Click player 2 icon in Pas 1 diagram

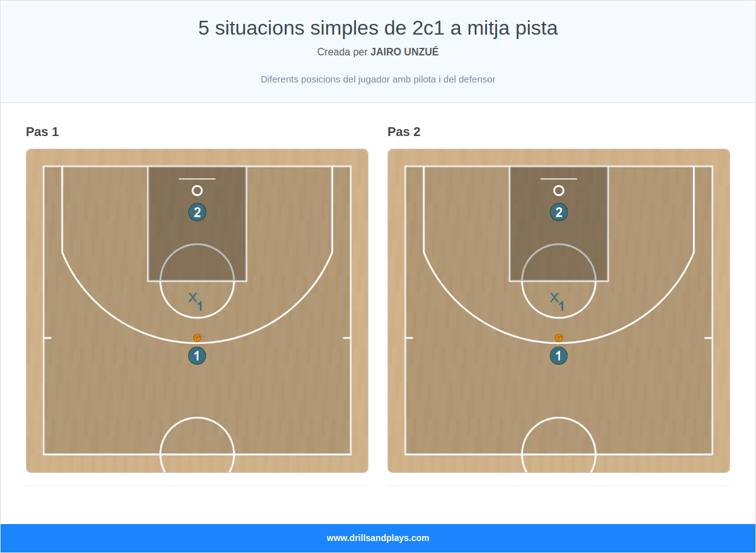tap(197, 212)
